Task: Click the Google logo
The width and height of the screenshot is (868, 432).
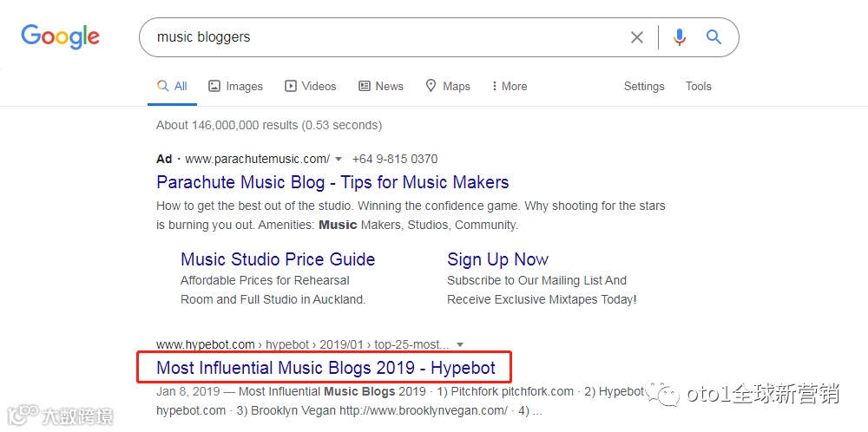Action: click(61, 36)
